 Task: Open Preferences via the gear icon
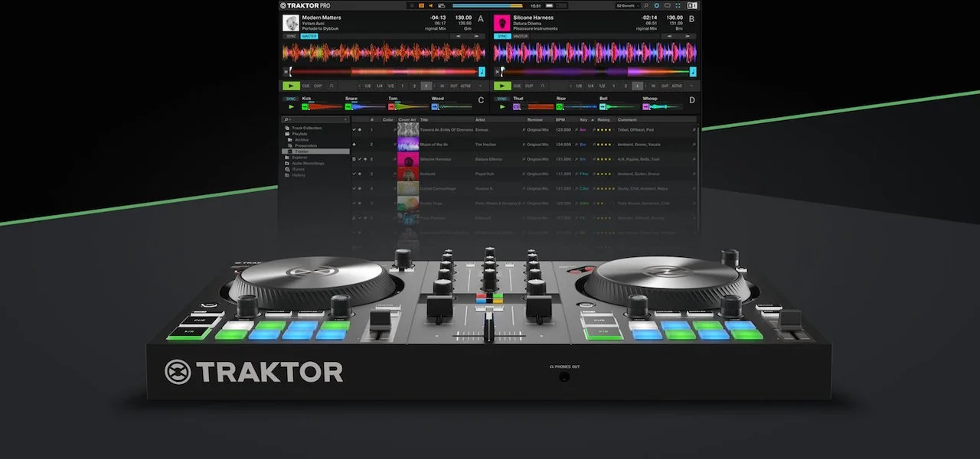[656, 5]
